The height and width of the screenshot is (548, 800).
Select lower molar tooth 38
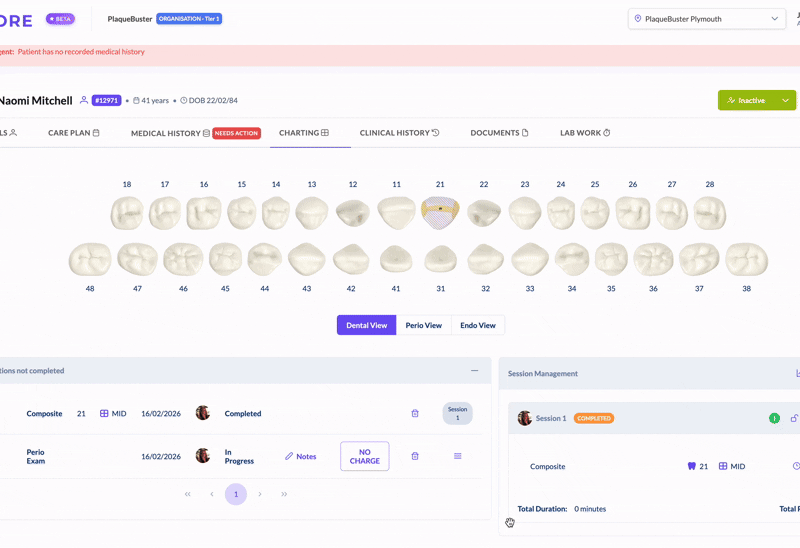[x=746, y=260]
